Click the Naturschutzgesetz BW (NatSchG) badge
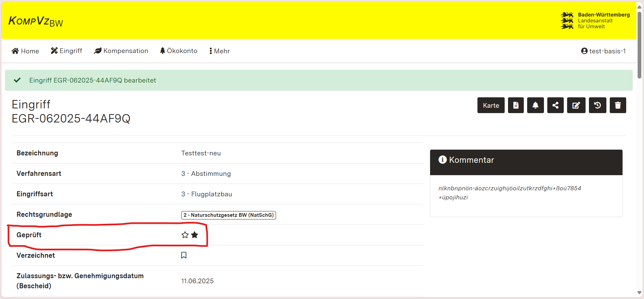644x299 pixels. pyautogui.click(x=228, y=215)
